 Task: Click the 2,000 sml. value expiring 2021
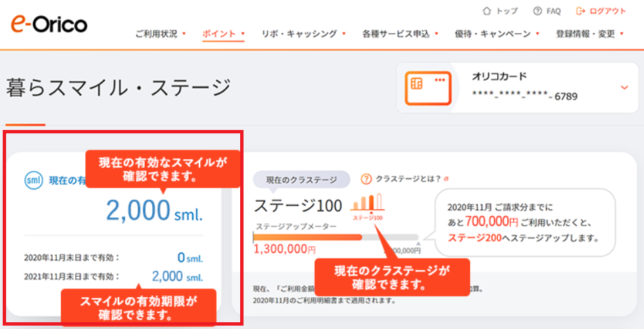coord(177,276)
